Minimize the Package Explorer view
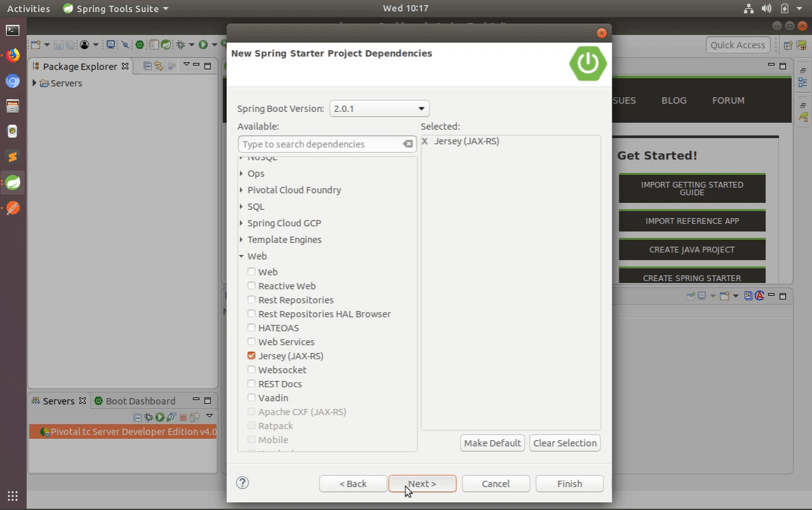Viewport: 812px width, 510px height. tap(196, 64)
